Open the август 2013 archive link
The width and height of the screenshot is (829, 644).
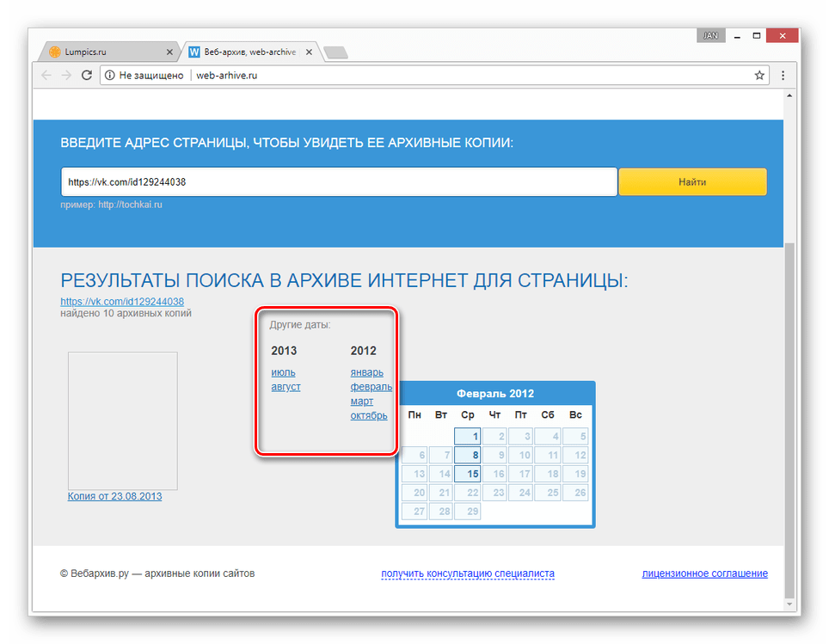(x=286, y=387)
